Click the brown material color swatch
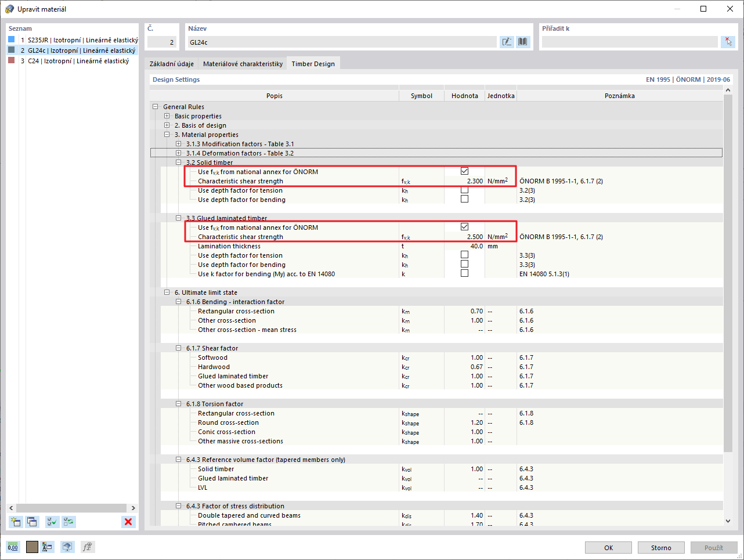This screenshot has width=744, height=560. coord(31,547)
